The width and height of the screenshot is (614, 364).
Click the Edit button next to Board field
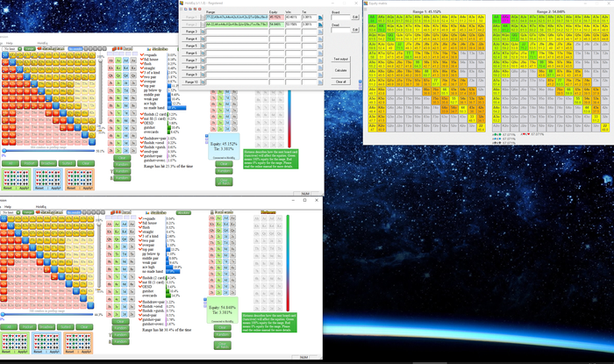[x=355, y=18]
